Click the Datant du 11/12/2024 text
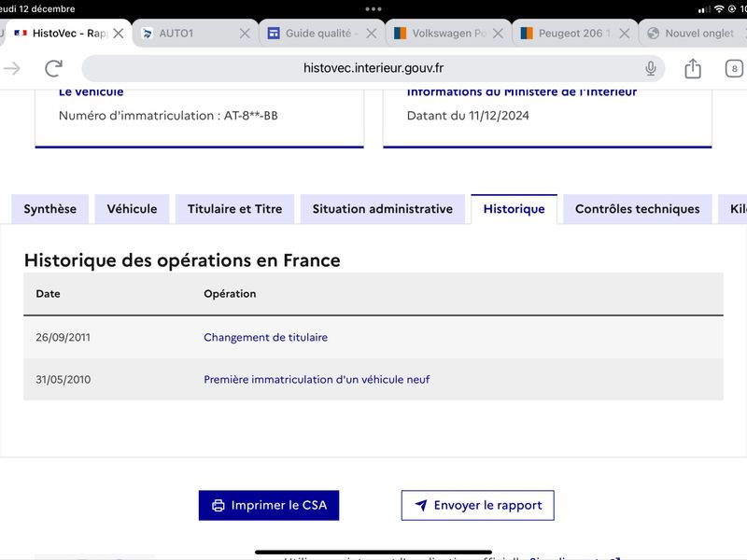Viewport: 747px width, 560px height. 468,116
